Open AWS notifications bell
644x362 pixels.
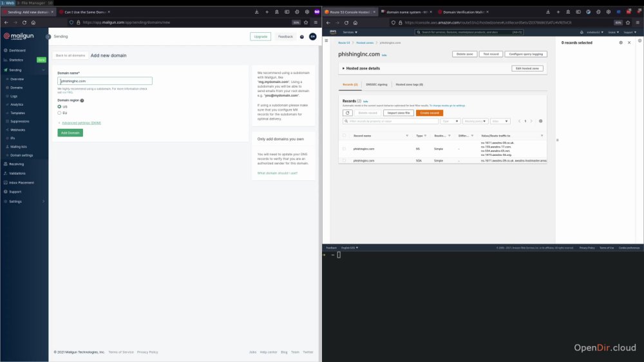tap(582, 32)
